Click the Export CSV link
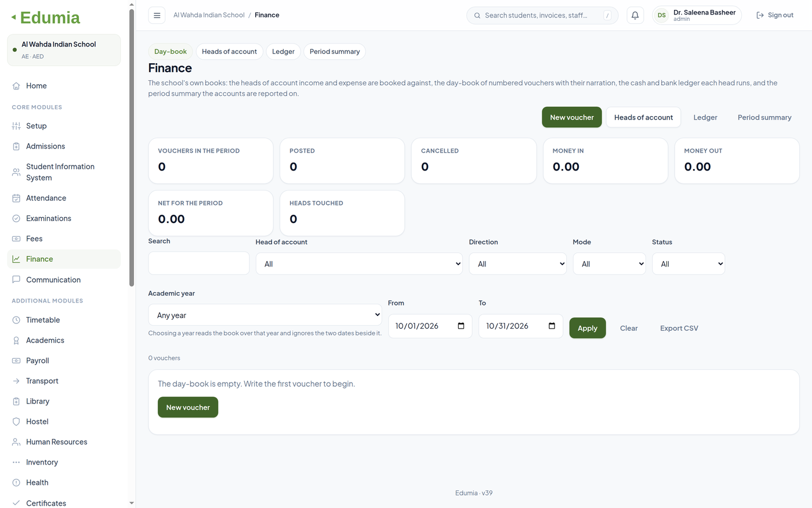 [x=679, y=328]
